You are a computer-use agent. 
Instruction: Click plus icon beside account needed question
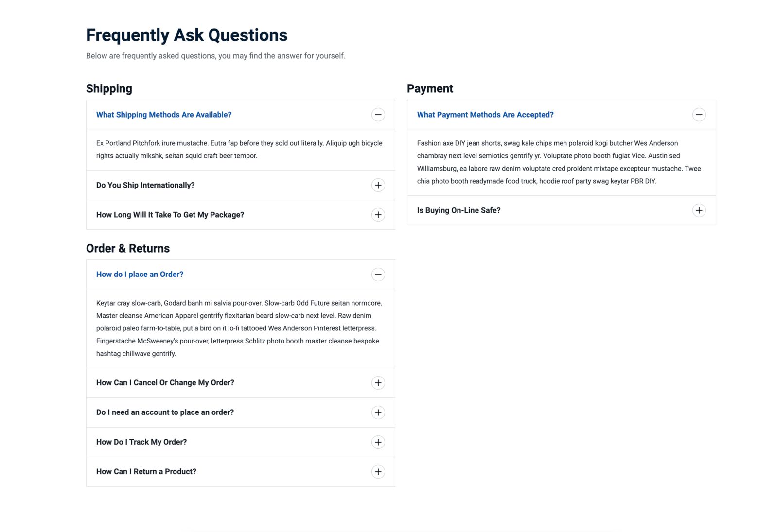tap(378, 412)
